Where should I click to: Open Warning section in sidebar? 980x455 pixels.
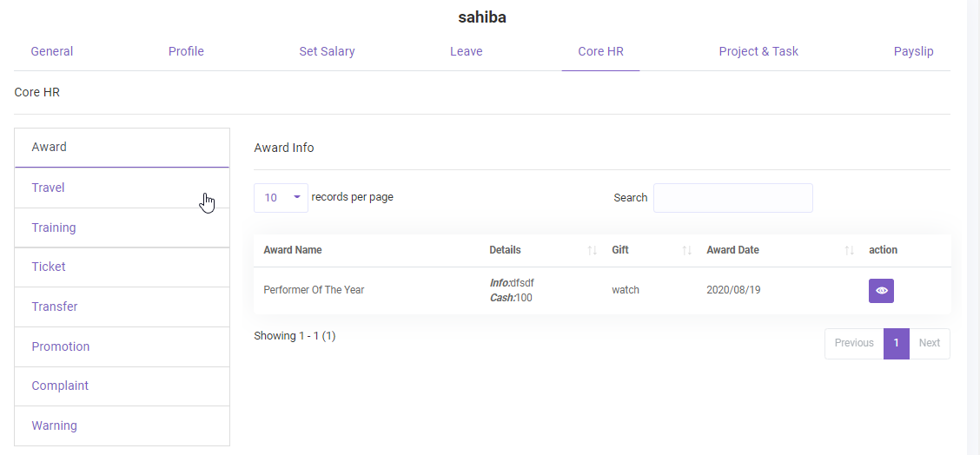[x=55, y=425]
